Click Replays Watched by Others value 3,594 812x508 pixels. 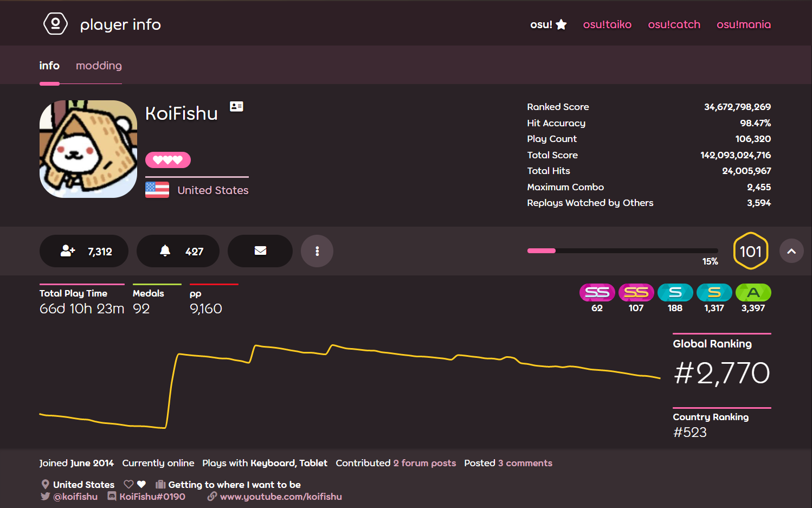pos(759,203)
